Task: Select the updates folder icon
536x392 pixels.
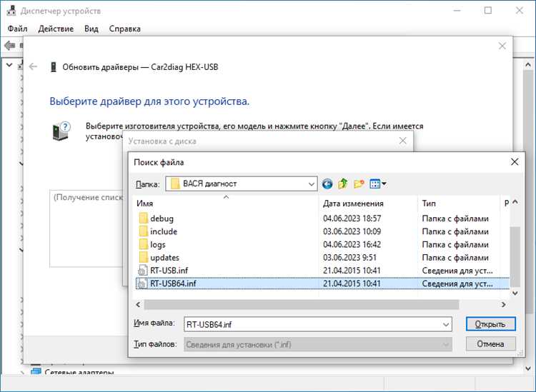Action: pos(143,258)
